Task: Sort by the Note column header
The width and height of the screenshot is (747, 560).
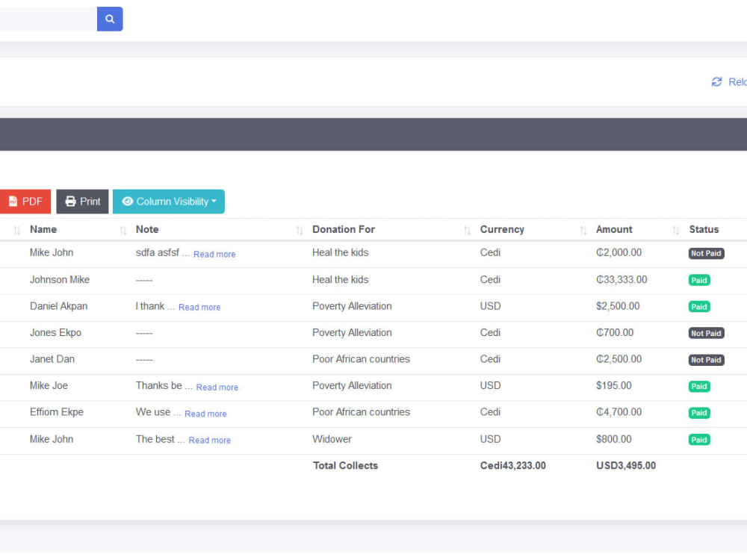Action: (x=147, y=229)
